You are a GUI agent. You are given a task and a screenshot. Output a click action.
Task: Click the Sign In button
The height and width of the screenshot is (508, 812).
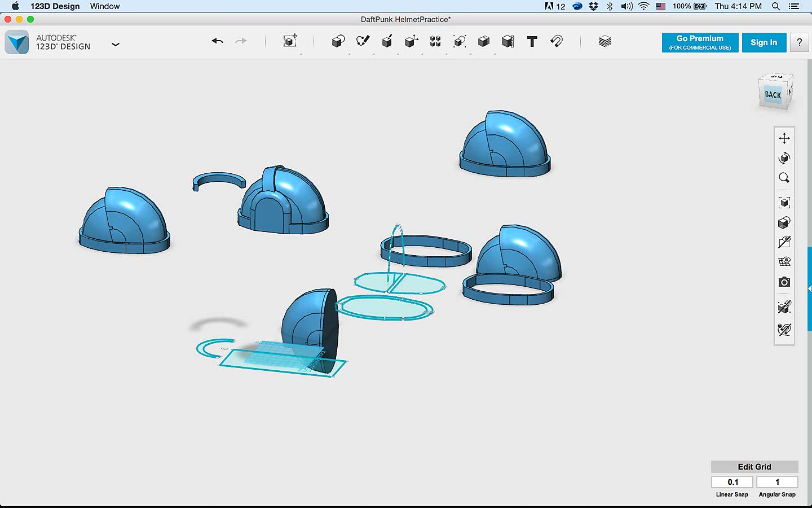(x=764, y=42)
